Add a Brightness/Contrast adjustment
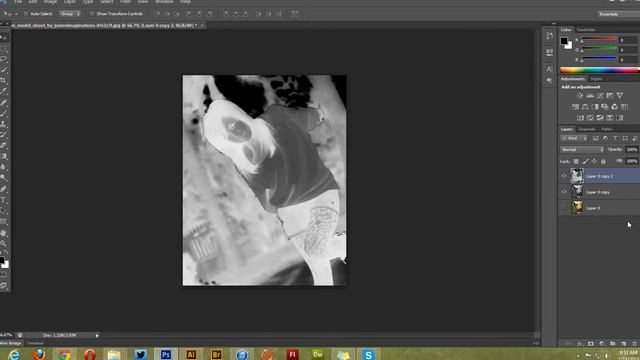Screen dimensions: 640x360 (580, 96)
